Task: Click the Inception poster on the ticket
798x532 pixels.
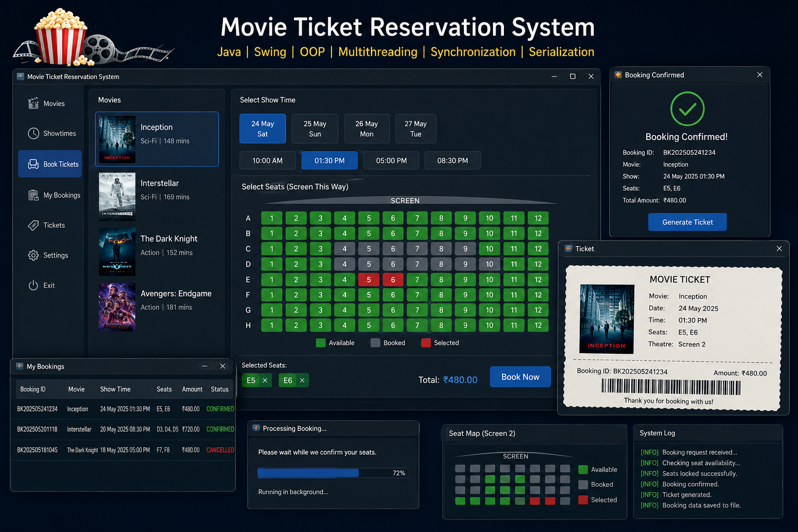Action: 607,319
